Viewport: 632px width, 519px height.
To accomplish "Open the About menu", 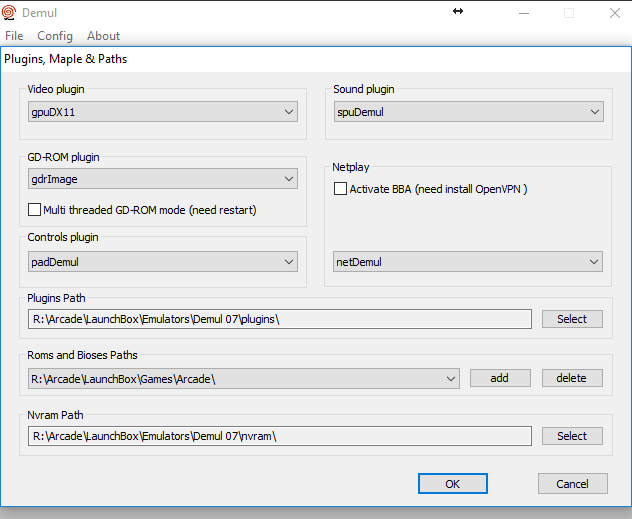I will click(x=104, y=36).
